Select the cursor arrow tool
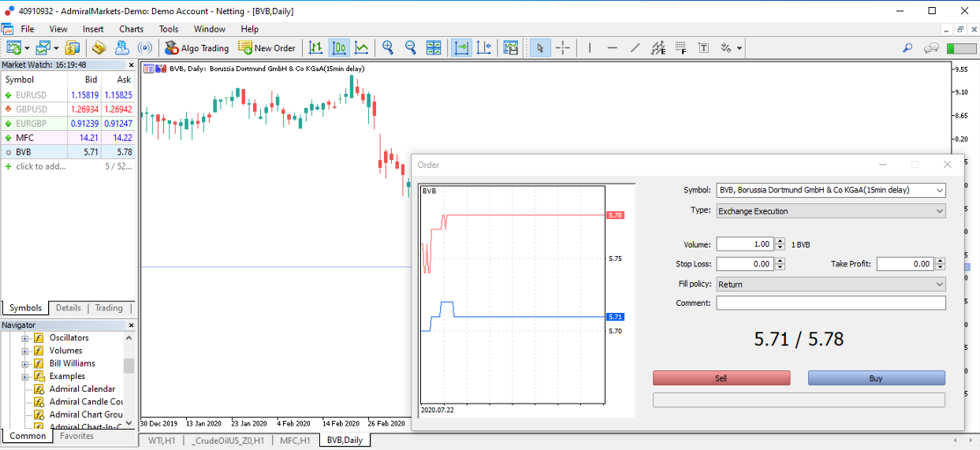The height and width of the screenshot is (450, 980). point(540,48)
